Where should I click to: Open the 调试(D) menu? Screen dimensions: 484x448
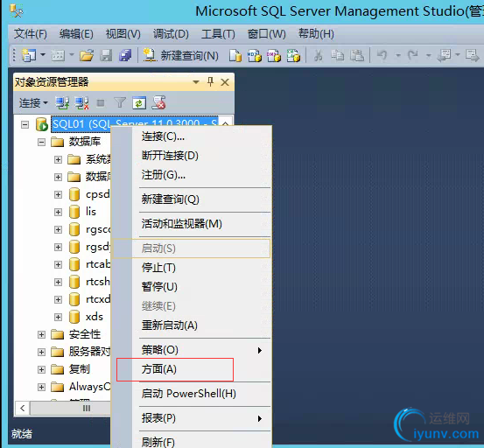tap(171, 33)
